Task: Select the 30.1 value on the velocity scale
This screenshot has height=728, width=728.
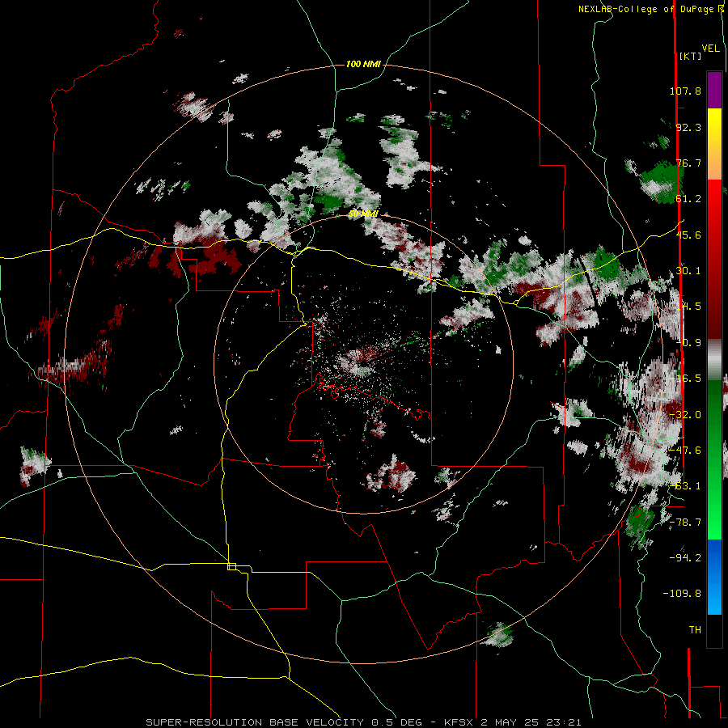Action: pyautogui.click(x=688, y=271)
